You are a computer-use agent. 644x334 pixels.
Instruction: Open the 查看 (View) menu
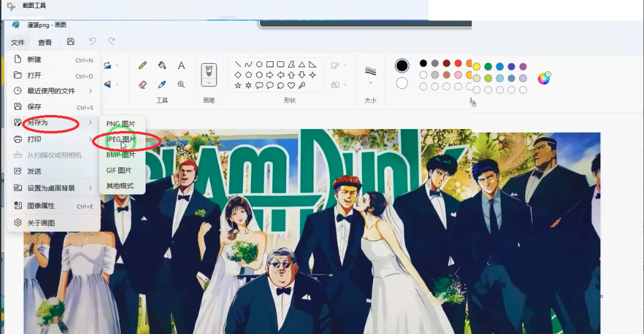pyautogui.click(x=45, y=42)
